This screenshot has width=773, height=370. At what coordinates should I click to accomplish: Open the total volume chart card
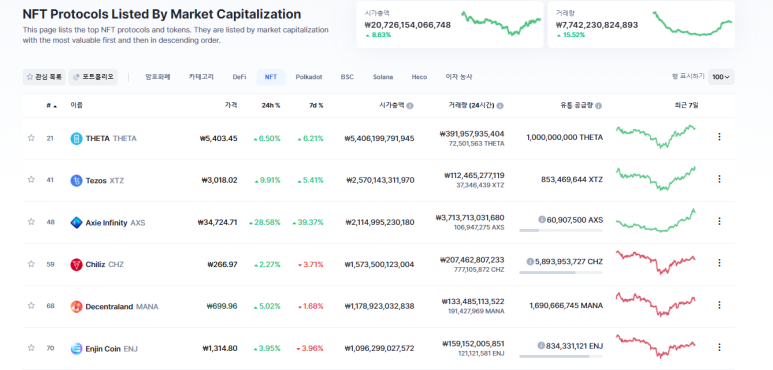[641, 24]
